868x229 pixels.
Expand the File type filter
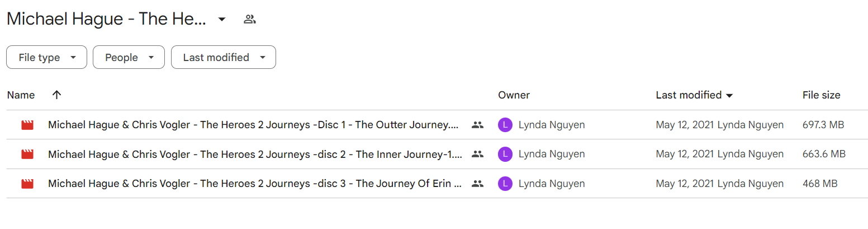46,57
